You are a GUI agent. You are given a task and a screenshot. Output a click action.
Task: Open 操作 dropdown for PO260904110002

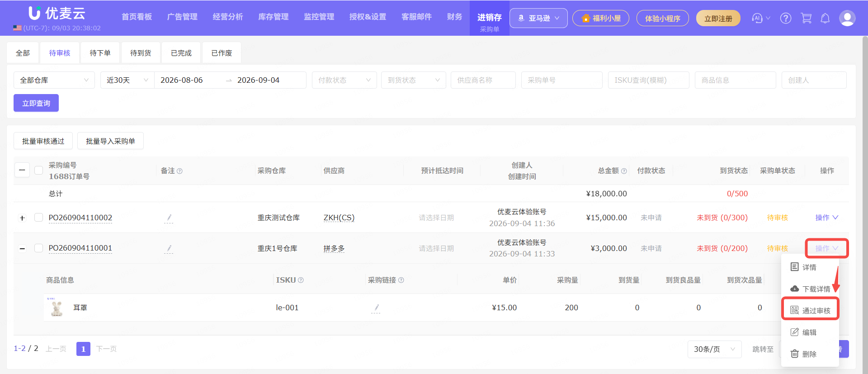click(x=827, y=218)
